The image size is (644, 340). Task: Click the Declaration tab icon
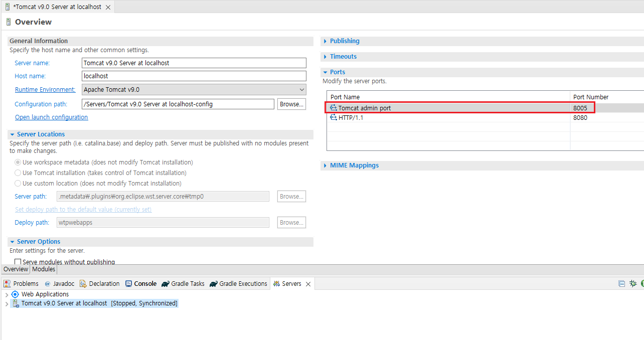pos(83,284)
